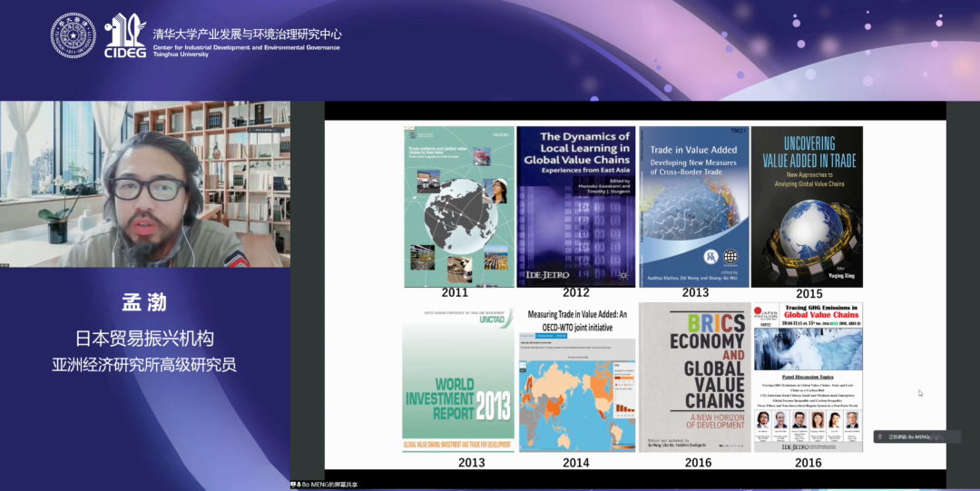Select the BRICS Economy book cover
Image resolution: width=980 pixels, height=491 pixels.
click(x=694, y=377)
